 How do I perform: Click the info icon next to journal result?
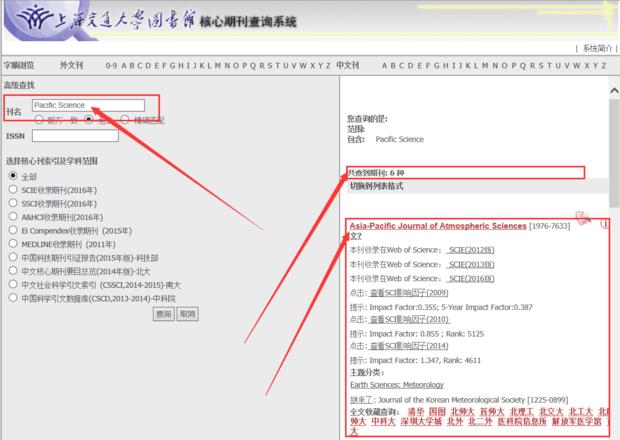pos(604,224)
